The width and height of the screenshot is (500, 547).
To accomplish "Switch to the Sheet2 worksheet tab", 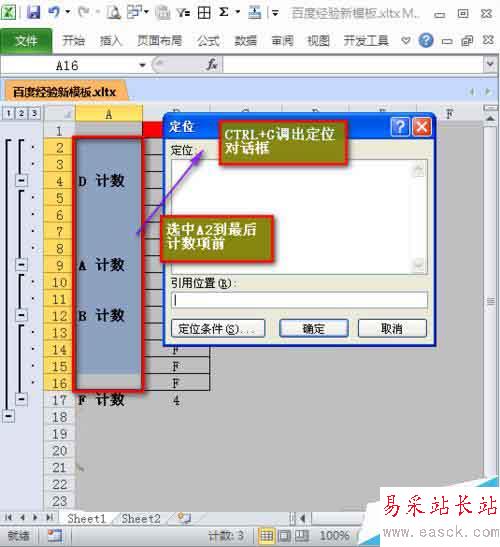I will (x=141, y=519).
